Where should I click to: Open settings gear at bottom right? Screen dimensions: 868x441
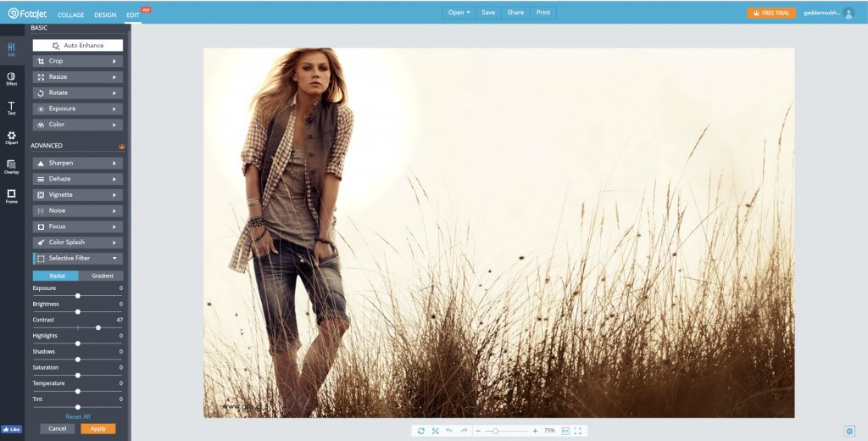(849, 431)
